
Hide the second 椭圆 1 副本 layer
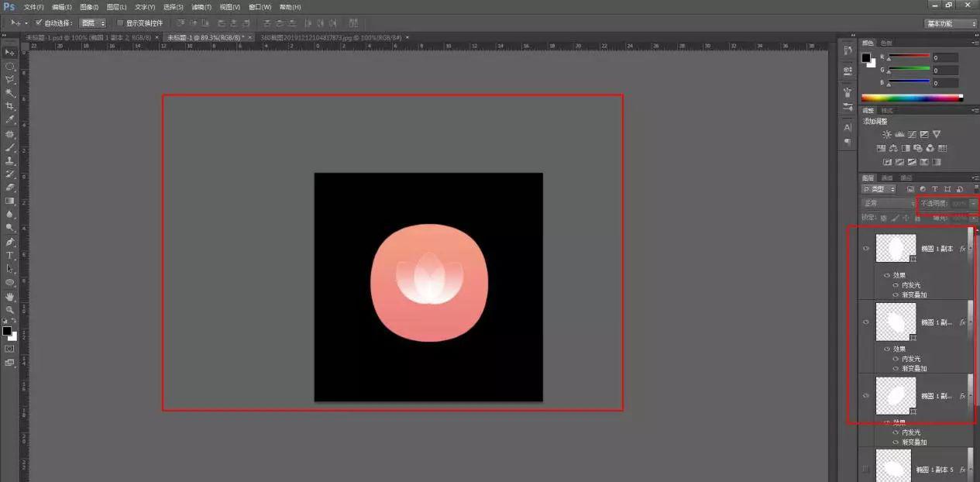(x=866, y=322)
